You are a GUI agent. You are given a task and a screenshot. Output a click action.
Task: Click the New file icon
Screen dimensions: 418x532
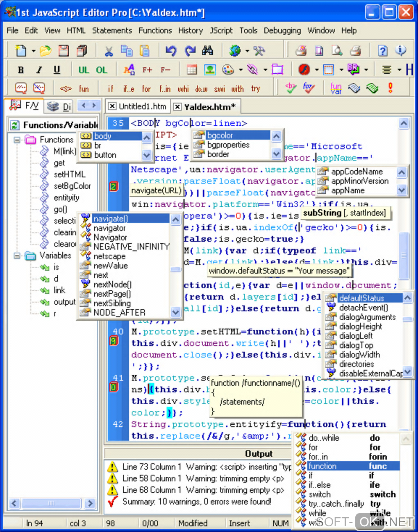click(x=20, y=50)
